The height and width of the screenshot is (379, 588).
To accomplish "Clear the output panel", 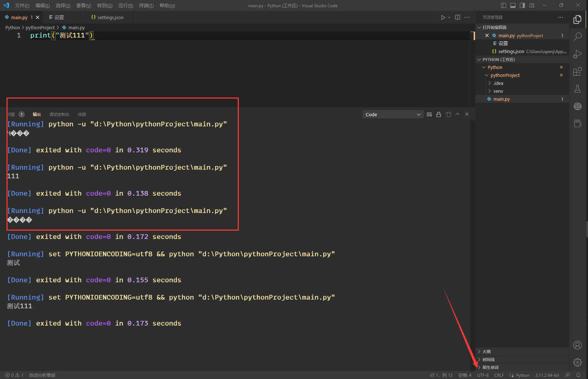I will pos(429,114).
